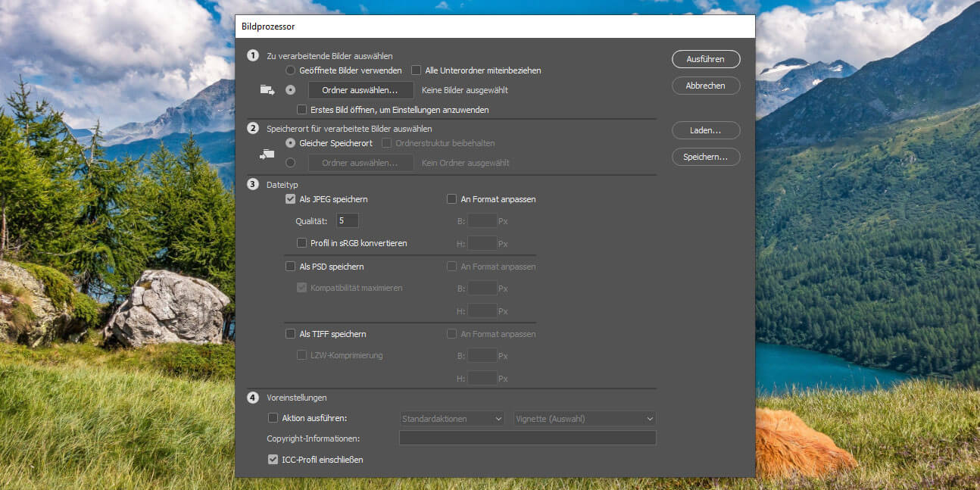
Task: Click 'Speichern...' to save settings
Action: click(x=706, y=157)
